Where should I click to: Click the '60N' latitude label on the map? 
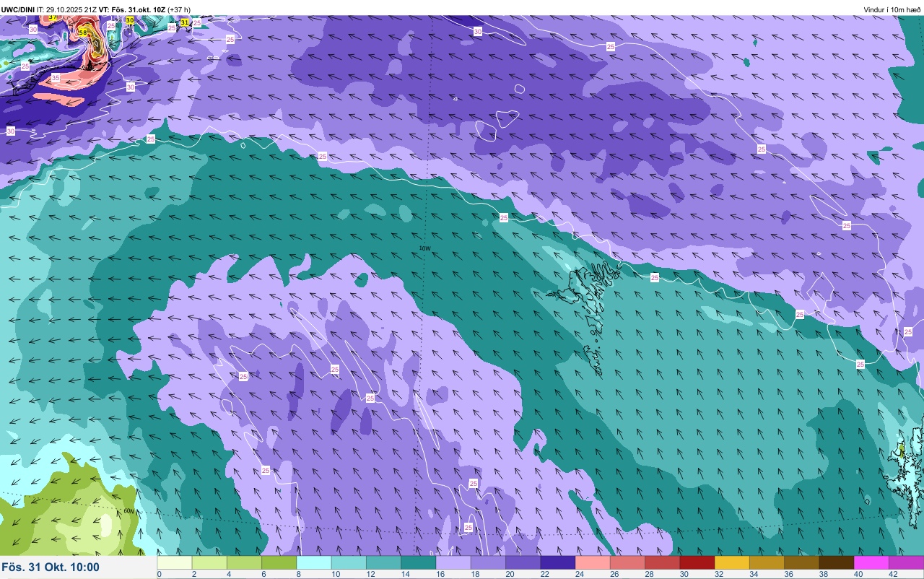pos(128,511)
